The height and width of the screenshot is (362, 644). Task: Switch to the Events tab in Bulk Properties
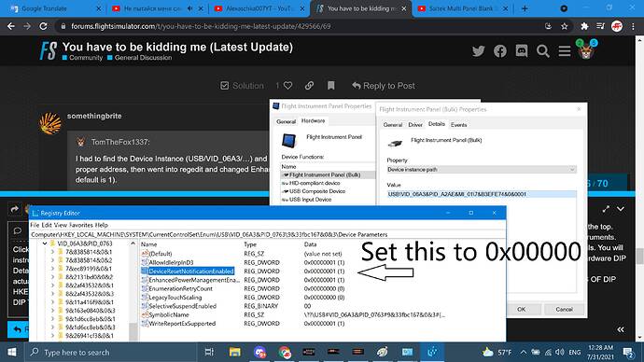tap(458, 125)
